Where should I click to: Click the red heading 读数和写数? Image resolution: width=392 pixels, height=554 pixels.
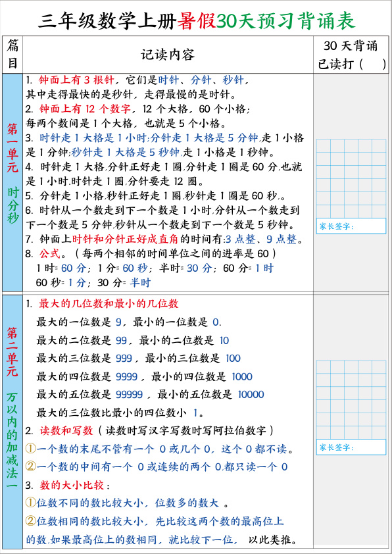[x=66, y=431]
